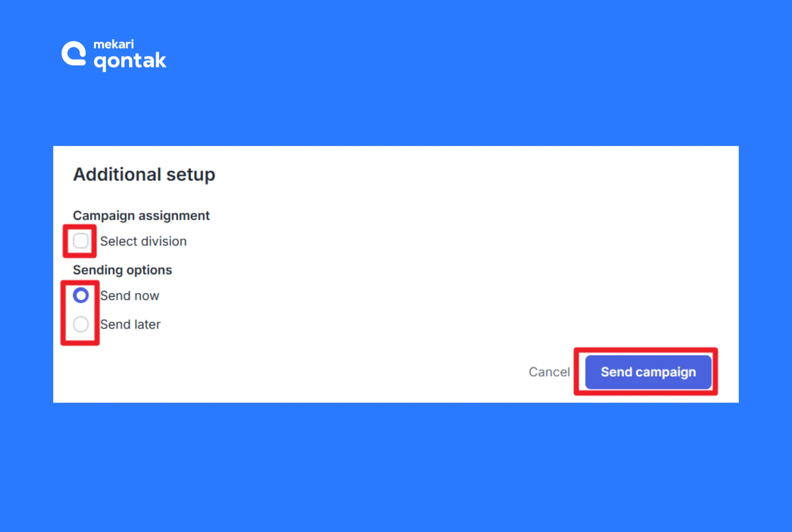The width and height of the screenshot is (792, 532).
Task: Click the Qontak circular logo icon
Action: pos(74,54)
